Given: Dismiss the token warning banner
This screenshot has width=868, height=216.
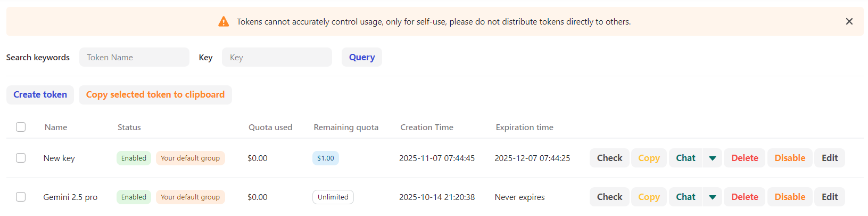Looking at the screenshot, I should point(849,21).
